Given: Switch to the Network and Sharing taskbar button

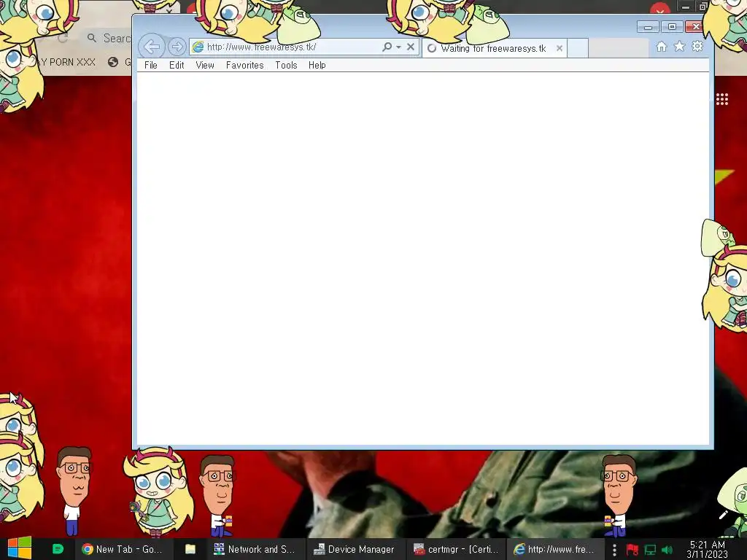Looking at the screenshot, I should (x=255, y=549).
